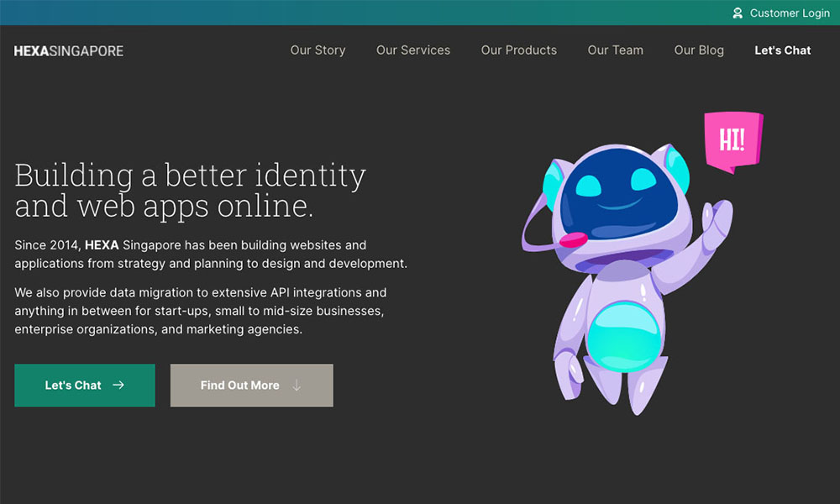
Task: Open the Customer Login link text
Action: tap(789, 13)
